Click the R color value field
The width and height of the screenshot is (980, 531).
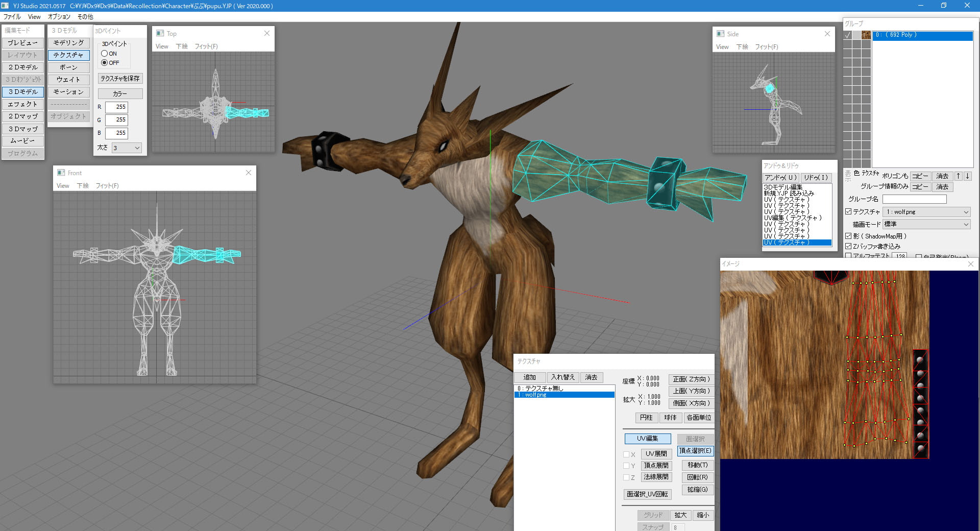[117, 107]
